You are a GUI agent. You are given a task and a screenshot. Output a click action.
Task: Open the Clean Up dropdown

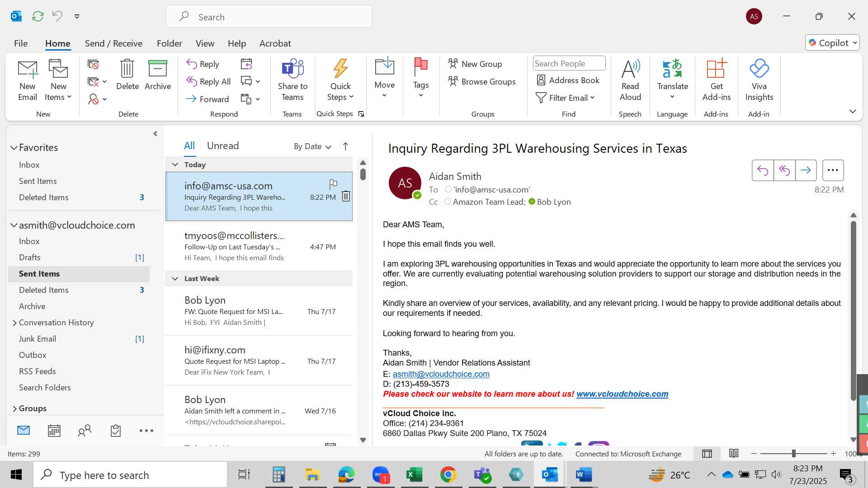97,82
